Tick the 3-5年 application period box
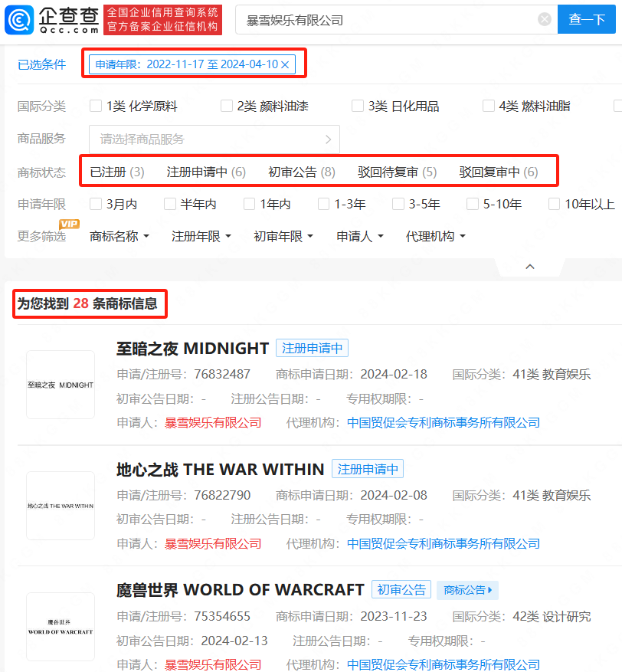The height and width of the screenshot is (672, 622). (398, 204)
